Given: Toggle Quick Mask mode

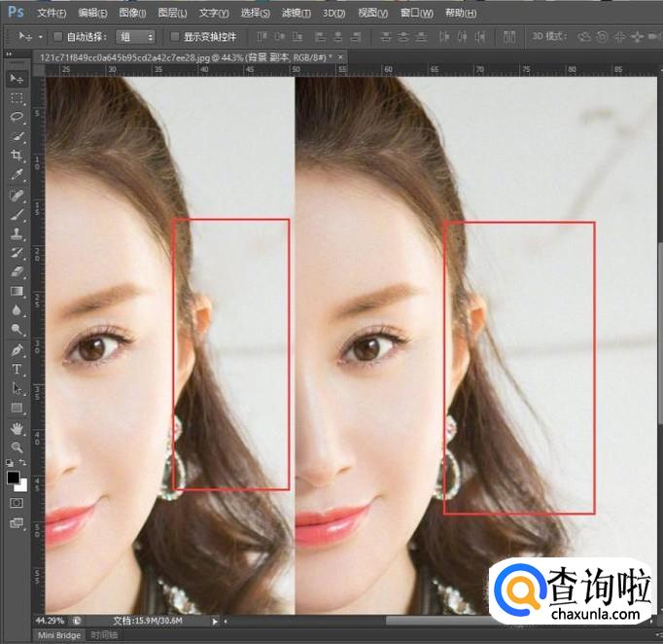Looking at the screenshot, I should pos(17,503).
